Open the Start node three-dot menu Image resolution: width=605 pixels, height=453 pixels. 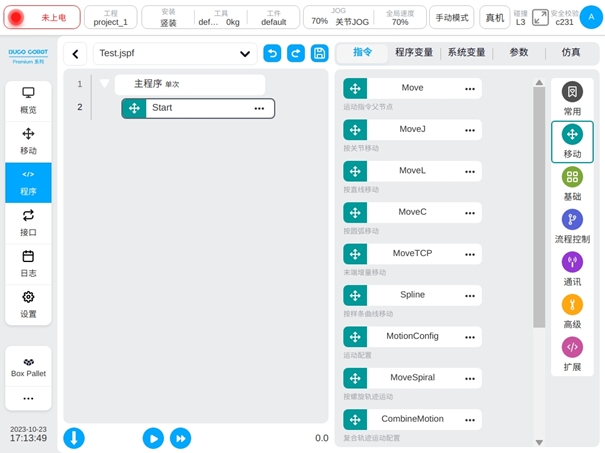coord(259,108)
